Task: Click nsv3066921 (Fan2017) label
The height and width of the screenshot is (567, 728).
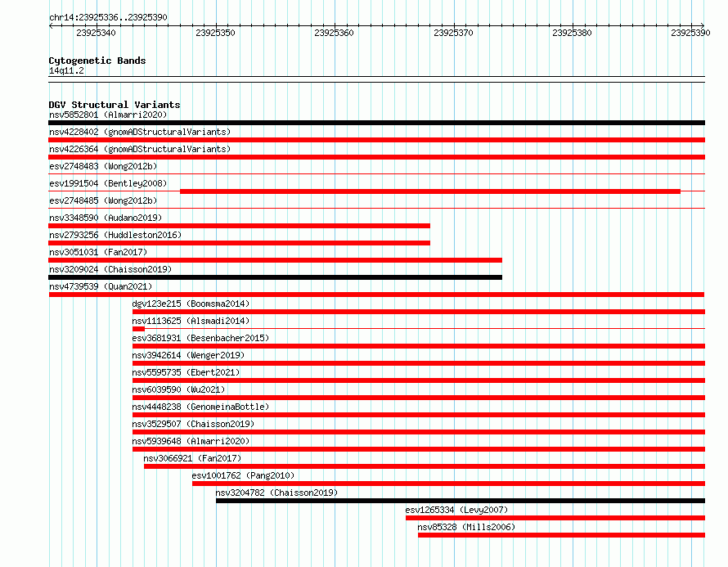Action: click(192, 458)
